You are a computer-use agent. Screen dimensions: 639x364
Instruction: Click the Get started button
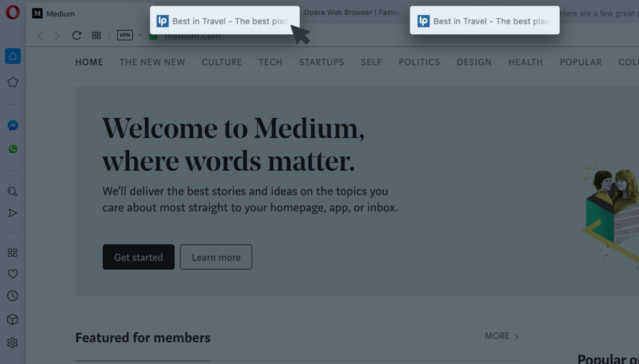click(139, 257)
